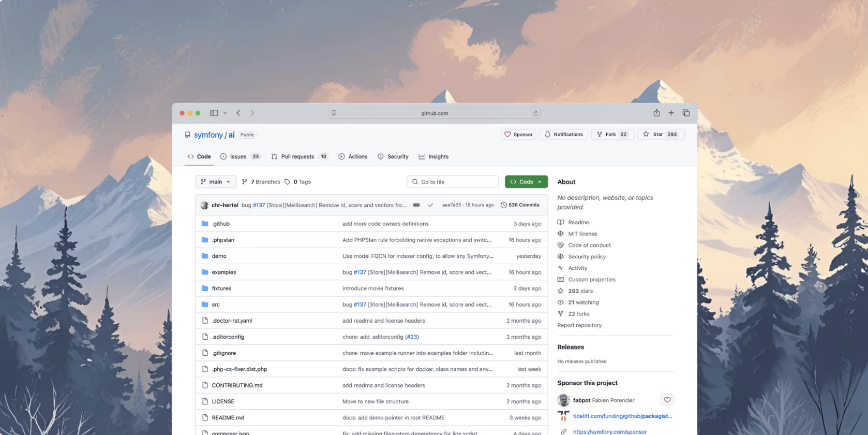Screen dimensions: 868x435
Task: Open the main branch dropdown
Action: [216, 182]
